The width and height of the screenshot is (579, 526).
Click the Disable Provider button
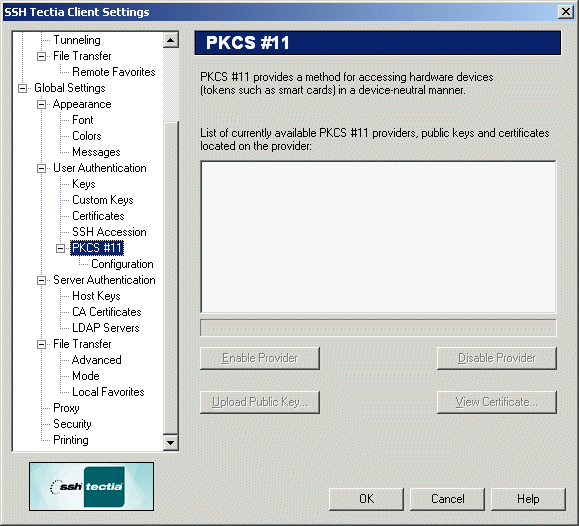tap(497, 358)
